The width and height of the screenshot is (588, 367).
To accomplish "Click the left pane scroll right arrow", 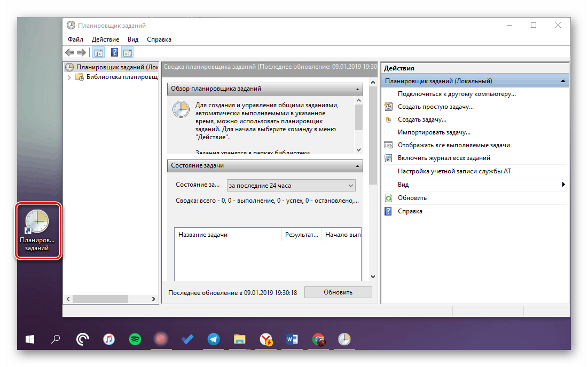I will [x=153, y=299].
